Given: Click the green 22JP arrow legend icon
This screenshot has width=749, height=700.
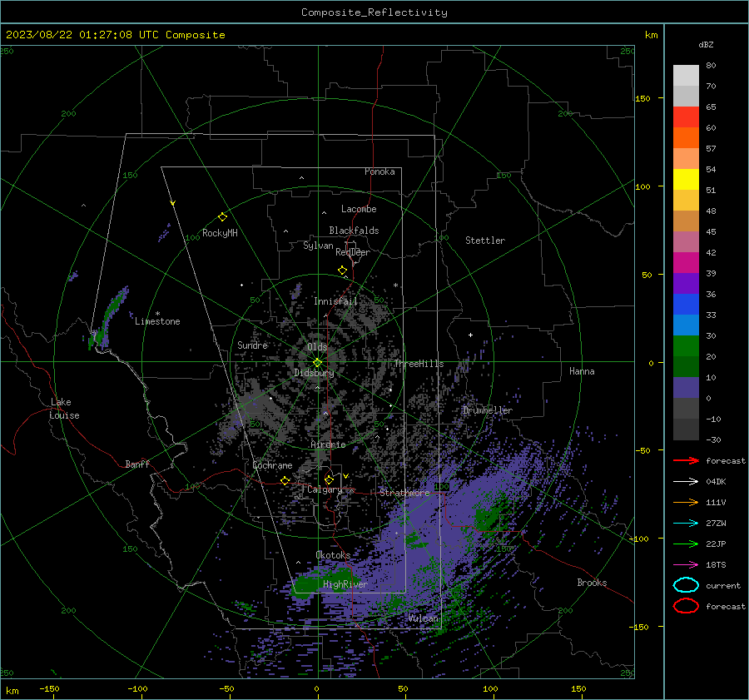Looking at the screenshot, I should pyautogui.click(x=686, y=544).
